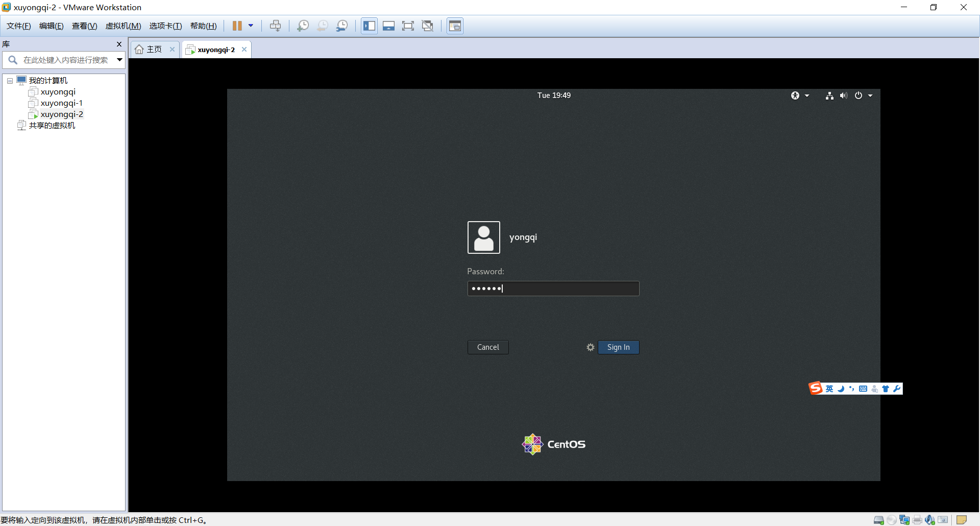
Task: Click the yongqi user avatar
Action: pyautogui.click(x=484, y=237)
